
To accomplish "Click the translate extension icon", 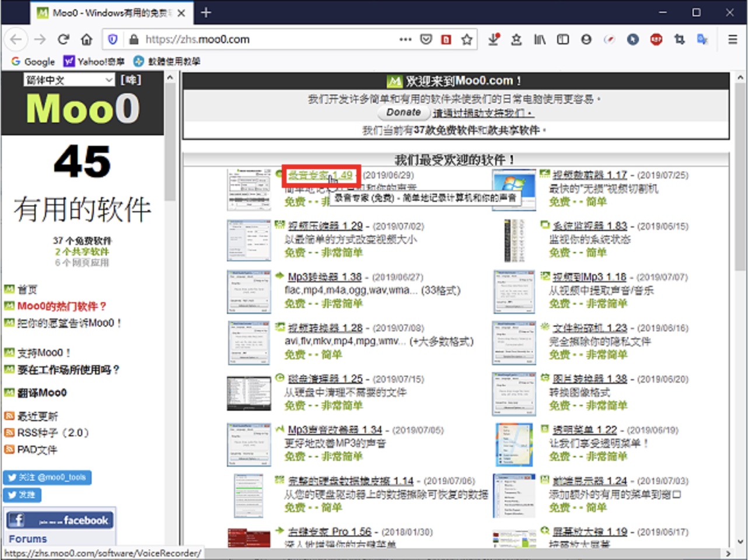I will pyautogui.click(x=702, y=39).
